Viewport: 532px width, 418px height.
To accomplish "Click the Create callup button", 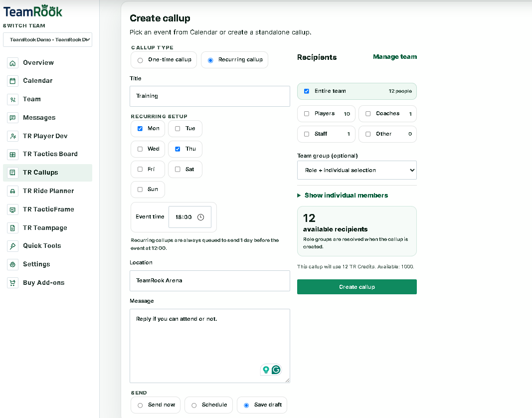I will [x=357, y=287].
